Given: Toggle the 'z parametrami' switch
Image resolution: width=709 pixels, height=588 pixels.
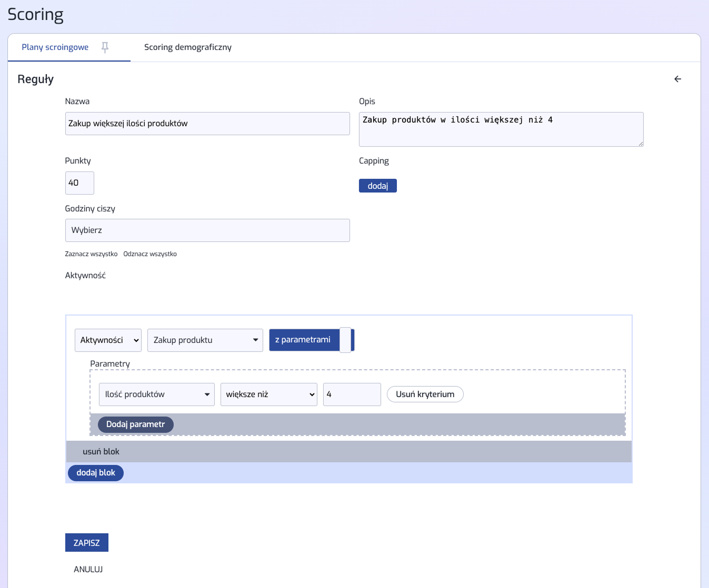Looking at the screenshot, I should point(312,340).
